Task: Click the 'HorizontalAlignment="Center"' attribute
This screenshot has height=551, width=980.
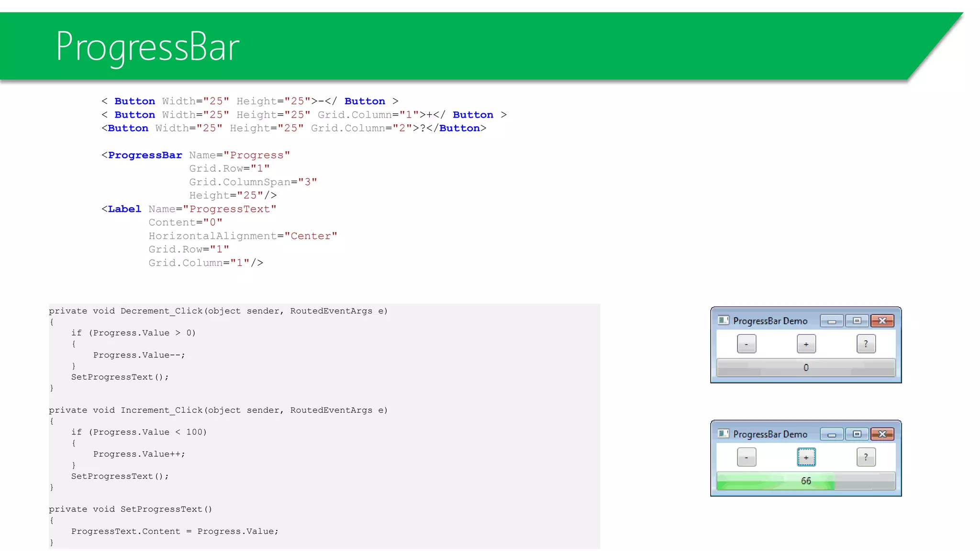Action: [x=243, y=236]
